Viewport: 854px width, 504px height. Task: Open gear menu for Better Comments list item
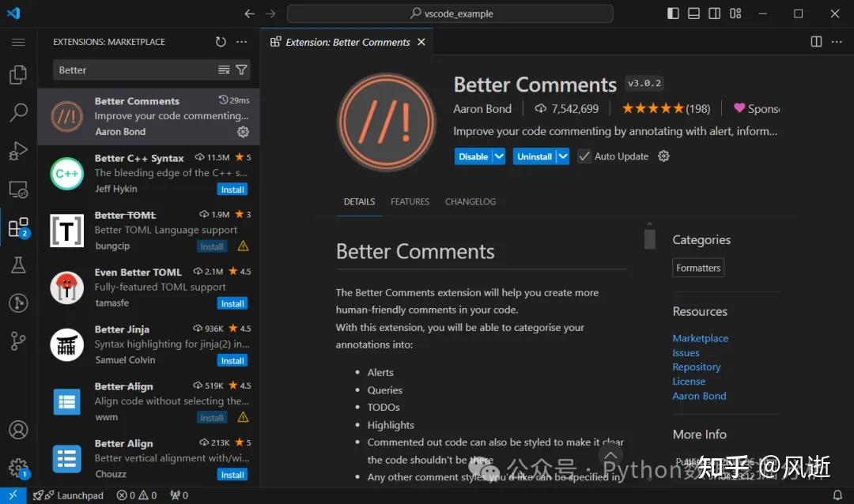point(243,132)
